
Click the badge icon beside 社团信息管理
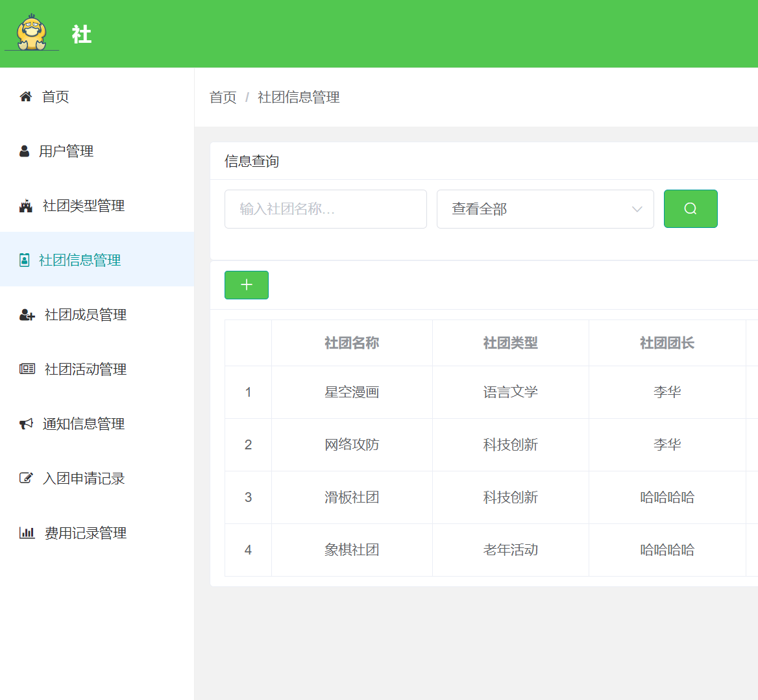pyautogui.click(x=24, y=260)
